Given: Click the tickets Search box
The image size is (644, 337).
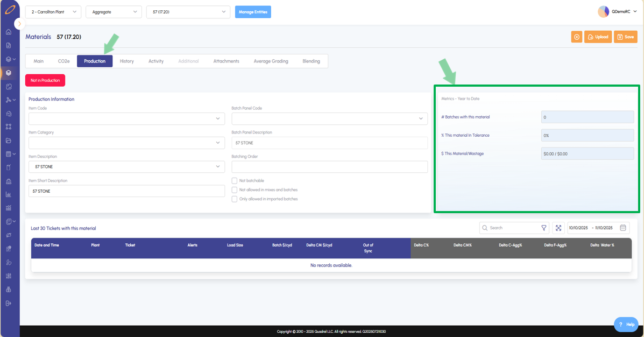Looking at the screenshot, I should (x=514, y=228).
